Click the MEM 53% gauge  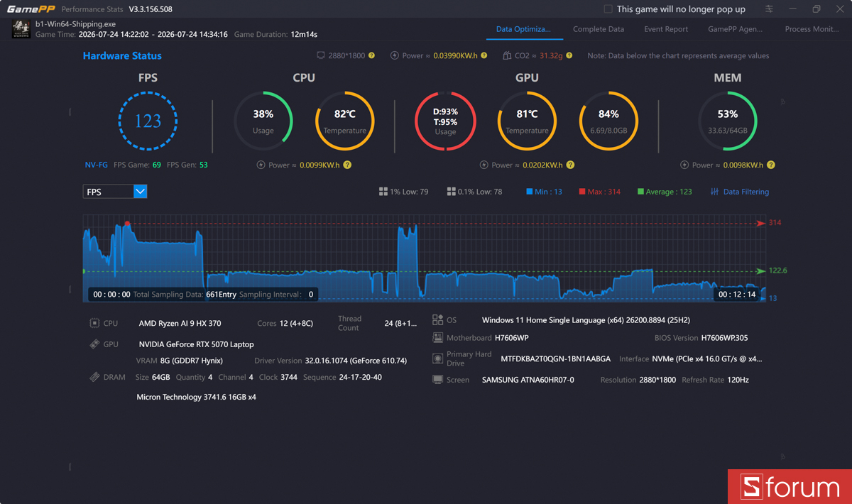(728, 121)
